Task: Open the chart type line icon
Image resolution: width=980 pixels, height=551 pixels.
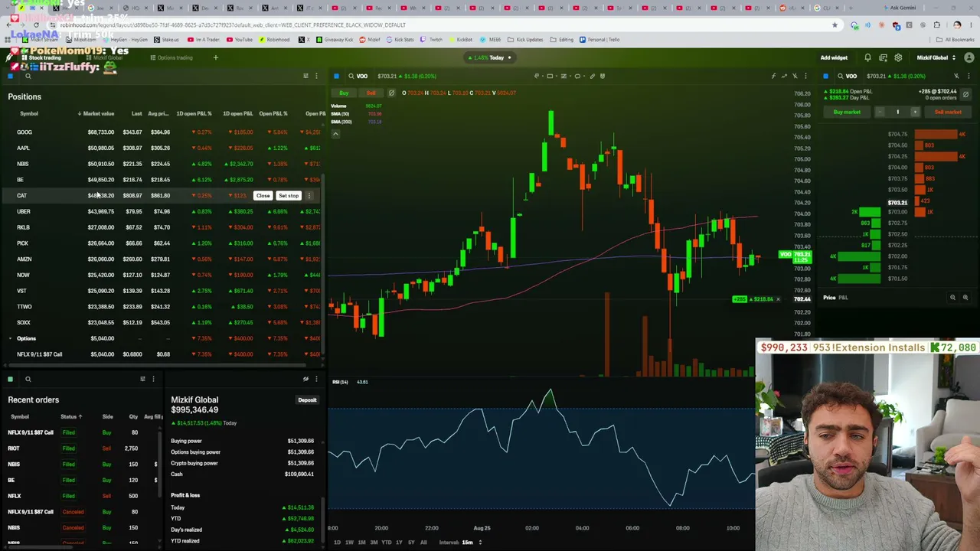Action: [784, 76]
